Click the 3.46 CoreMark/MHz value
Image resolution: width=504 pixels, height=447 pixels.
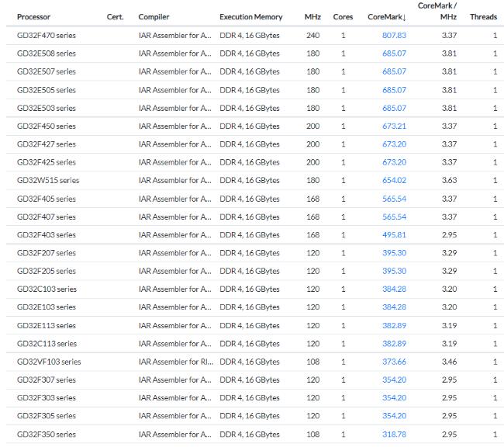449,362
